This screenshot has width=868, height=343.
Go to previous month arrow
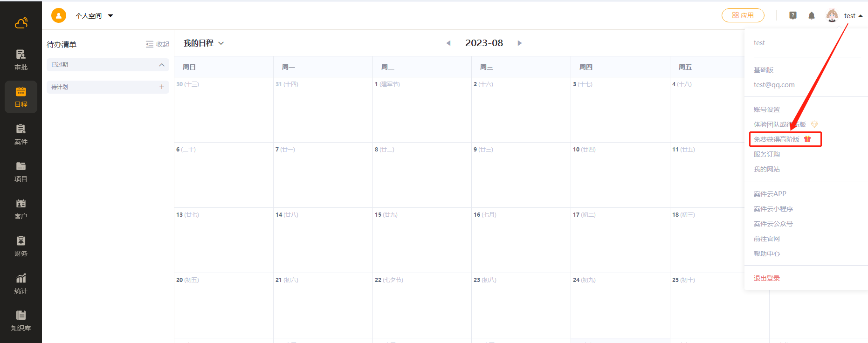pyautogui.click(x=448, y=43)
